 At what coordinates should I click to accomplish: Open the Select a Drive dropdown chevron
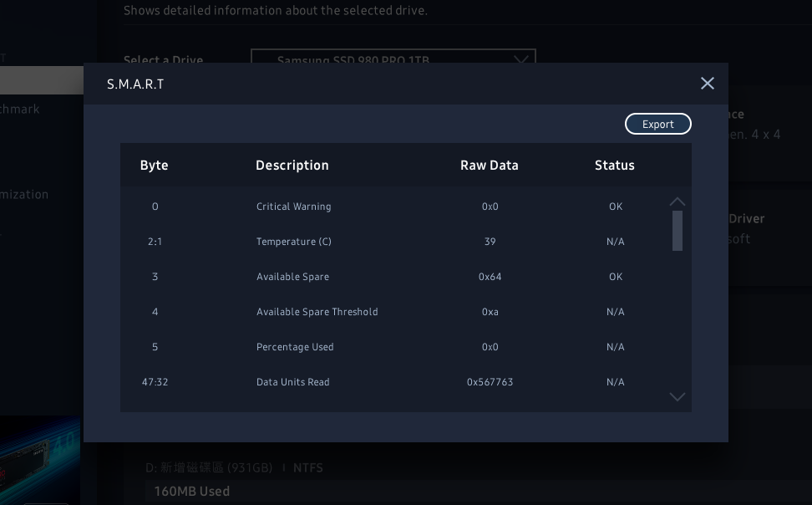click(x=520, y=59)
